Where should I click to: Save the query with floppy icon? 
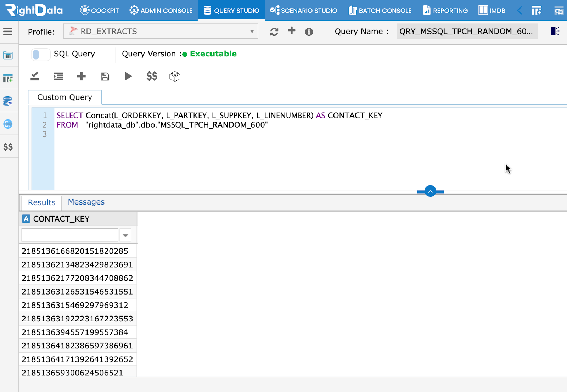point(105,77)
